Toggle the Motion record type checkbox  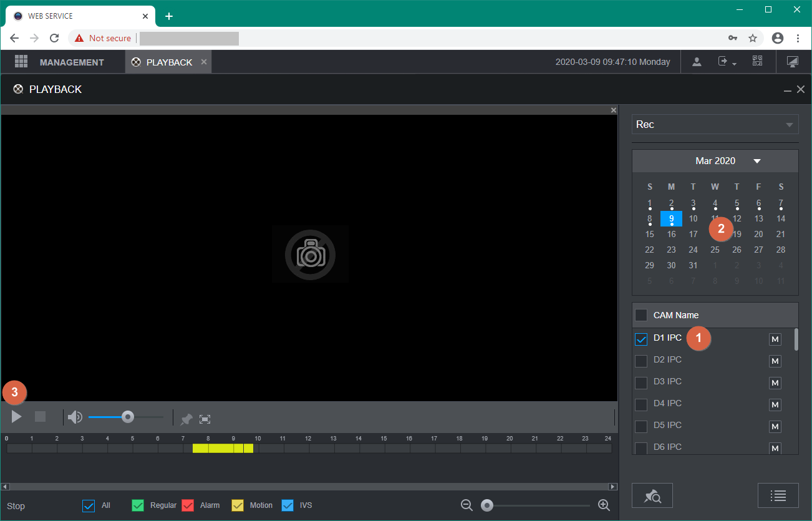pyautogui.click(x=238, y=505)
